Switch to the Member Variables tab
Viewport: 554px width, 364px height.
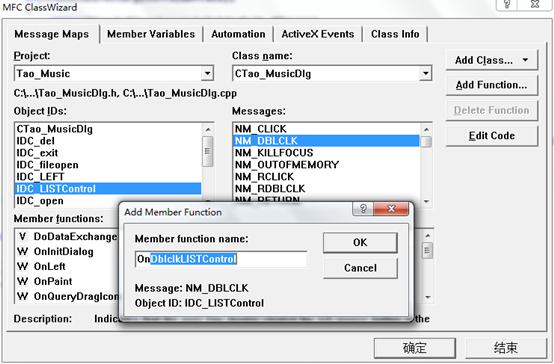[x=151, y=34]
